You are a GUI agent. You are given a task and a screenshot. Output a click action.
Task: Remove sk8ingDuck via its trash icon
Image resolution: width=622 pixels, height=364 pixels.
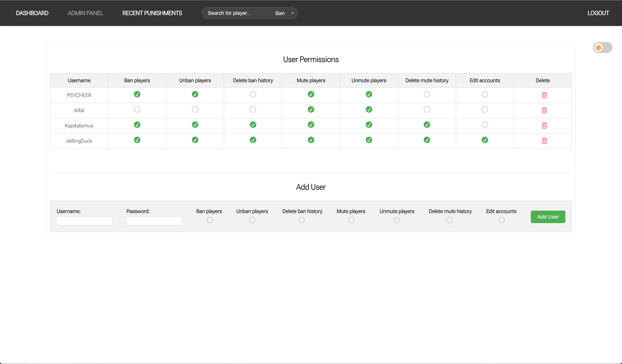click(x=545, y=141)
